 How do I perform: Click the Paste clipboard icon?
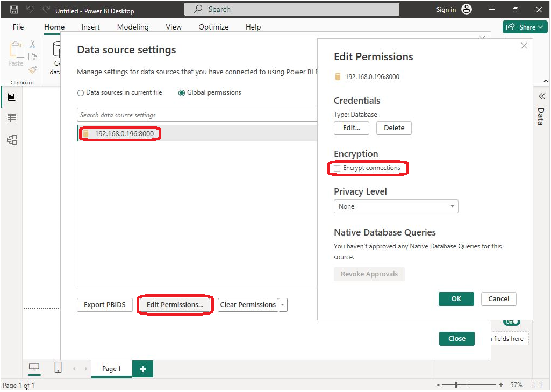[16, 49]
